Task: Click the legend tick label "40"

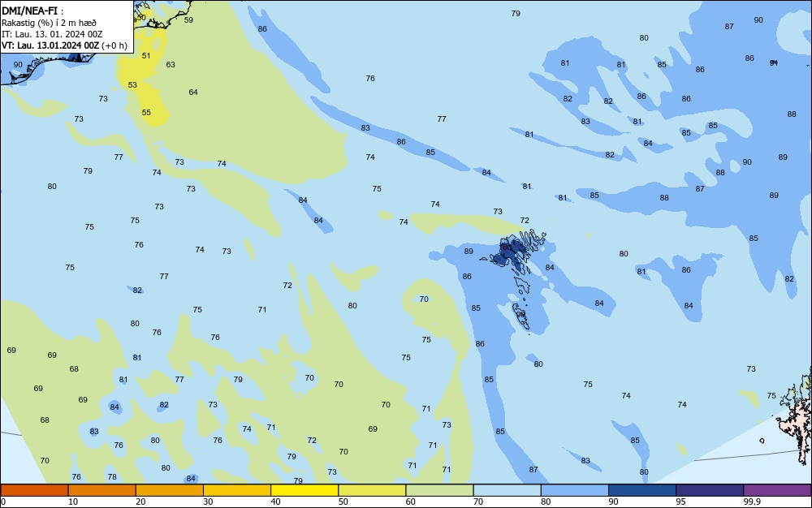Action: [275, 502]
